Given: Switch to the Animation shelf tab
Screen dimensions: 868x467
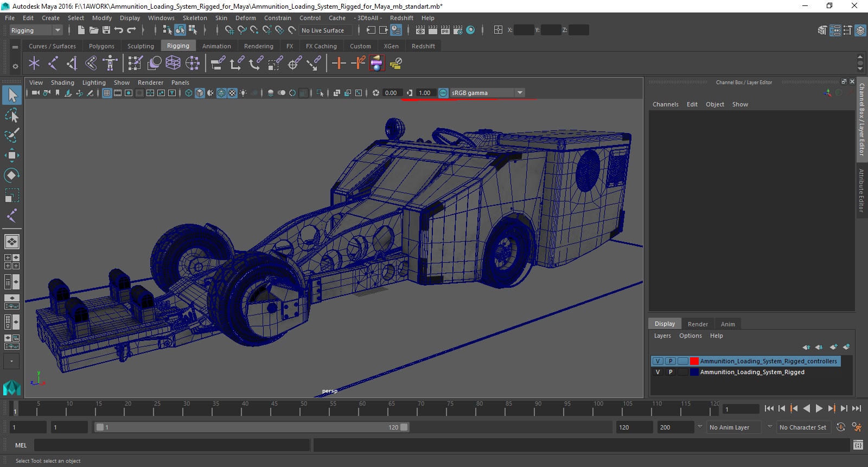Looking at the screenshot, I should (216, 46).
